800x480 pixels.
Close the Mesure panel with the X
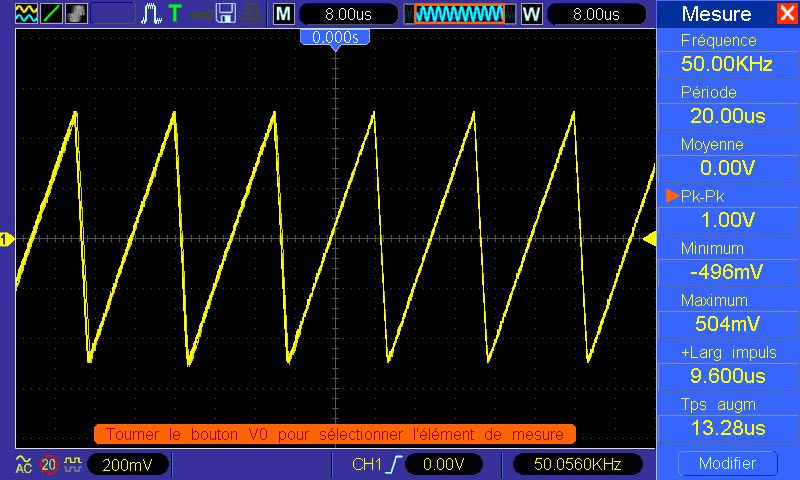click(786, 14)
